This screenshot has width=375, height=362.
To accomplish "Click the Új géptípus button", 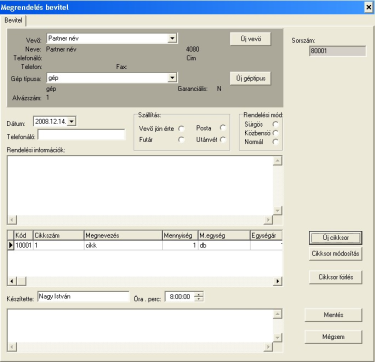I will click(x=250, y=79).
